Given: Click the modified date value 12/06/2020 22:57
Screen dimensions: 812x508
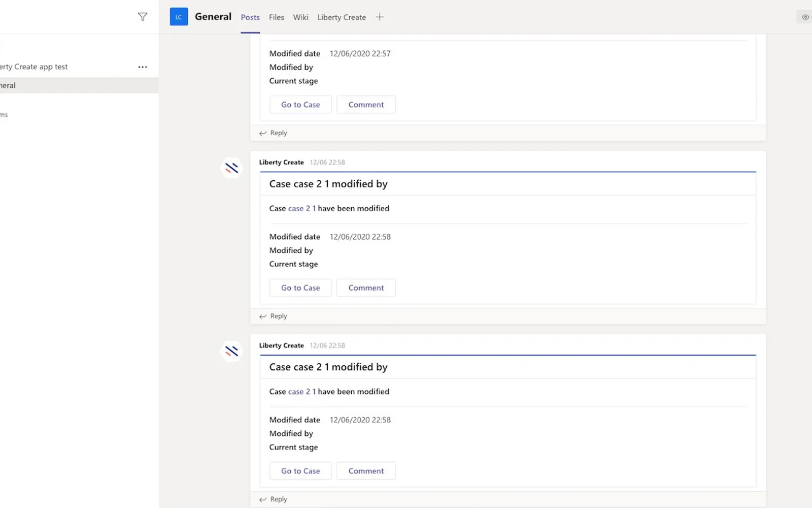Looking at the screenshot, I should coord(360,53).
